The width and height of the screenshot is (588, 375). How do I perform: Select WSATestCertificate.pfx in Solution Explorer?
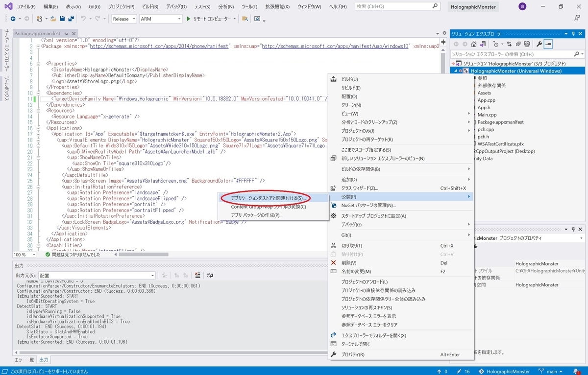coord(501,144)
